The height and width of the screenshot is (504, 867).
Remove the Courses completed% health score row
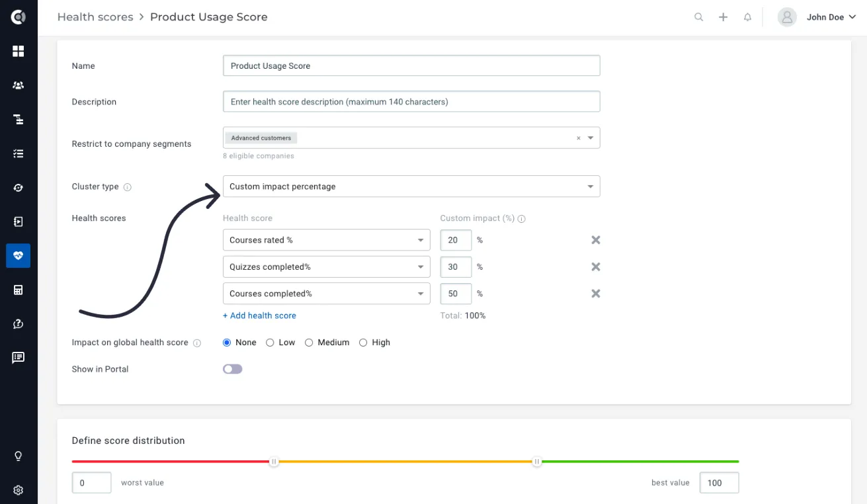tap(596, 294)
